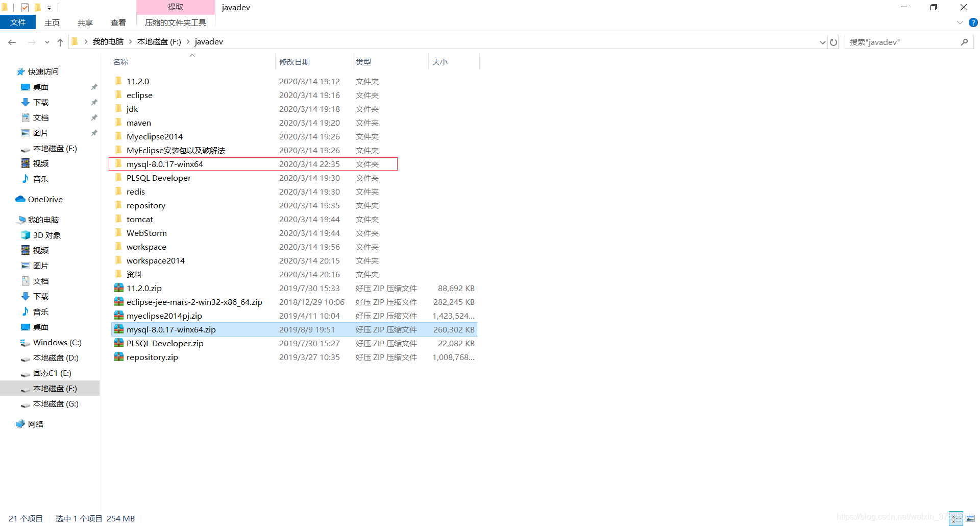Select 固态C1 (E:) drive in sidebar

point(52,373)
